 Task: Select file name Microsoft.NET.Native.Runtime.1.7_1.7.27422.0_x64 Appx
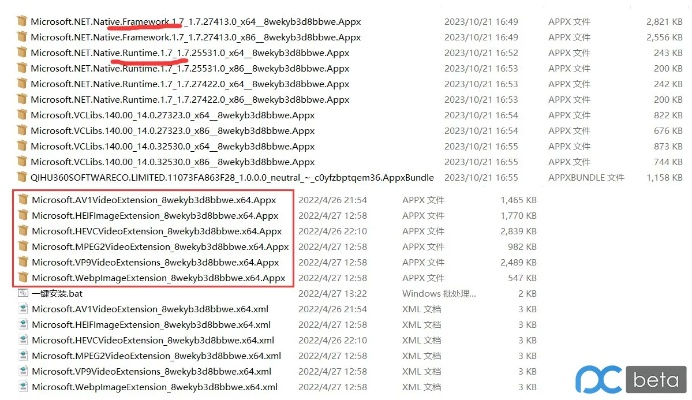click(190, 84)
